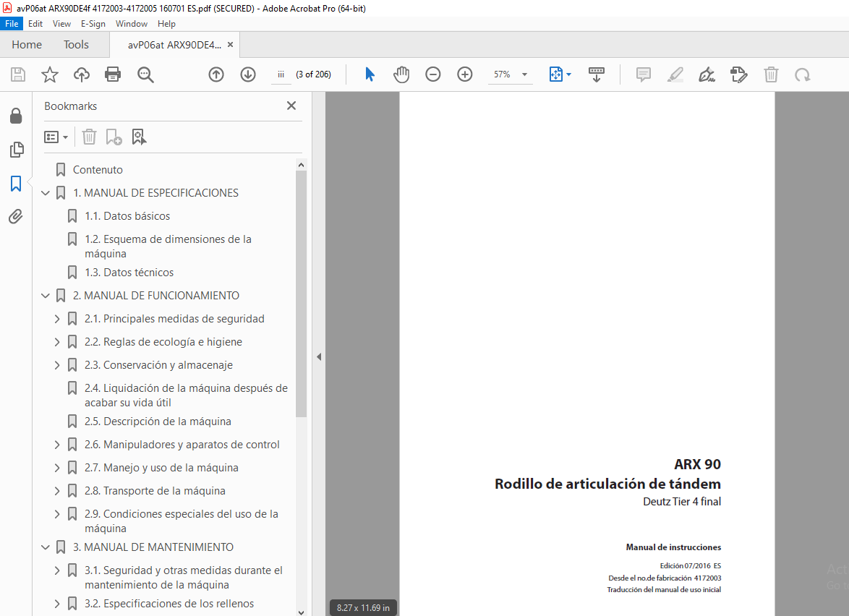Viewport: 849px width, 616px height.
Task: Select the Highlight text tool
Action: click(x=675, y=74)
